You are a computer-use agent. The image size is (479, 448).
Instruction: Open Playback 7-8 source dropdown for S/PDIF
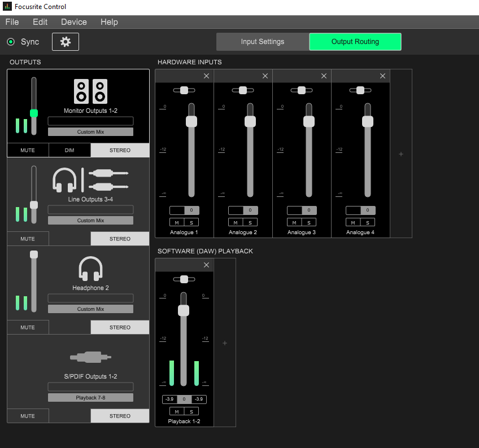pos(90,398)
